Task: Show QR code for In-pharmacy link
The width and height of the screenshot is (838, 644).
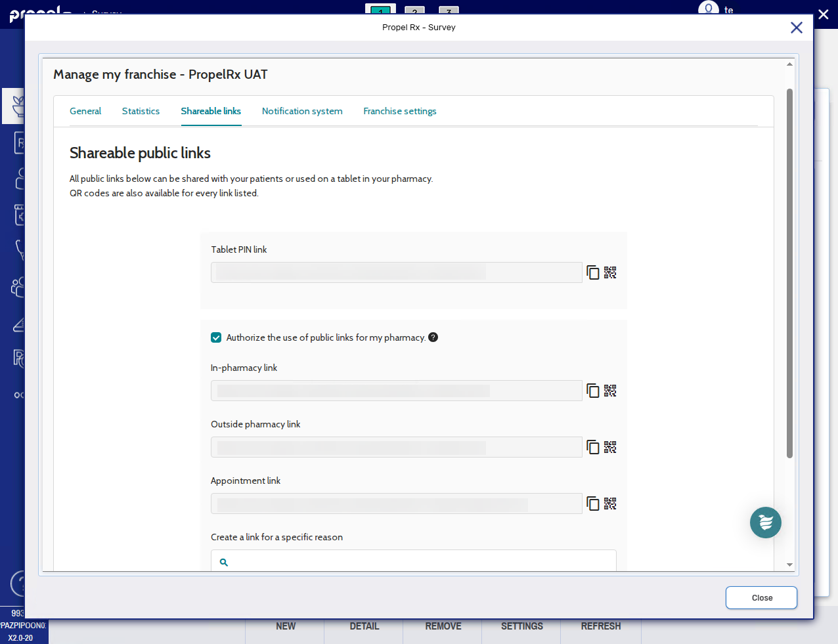Action: (610, 391)
